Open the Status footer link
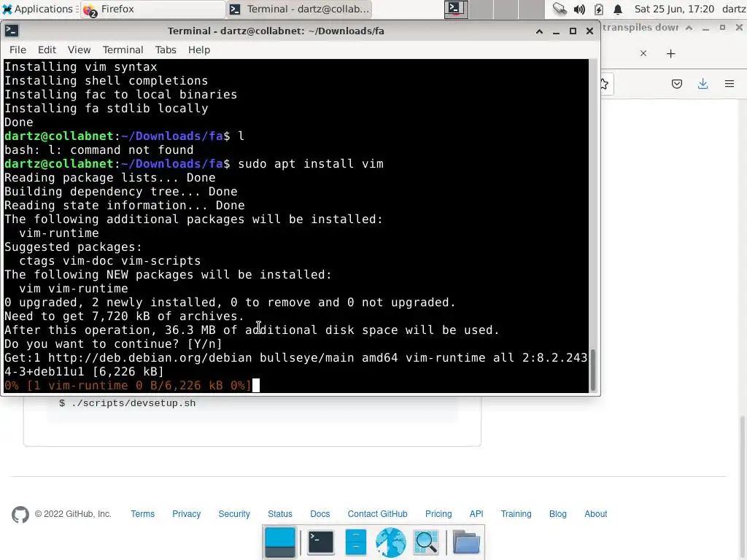 279,514
